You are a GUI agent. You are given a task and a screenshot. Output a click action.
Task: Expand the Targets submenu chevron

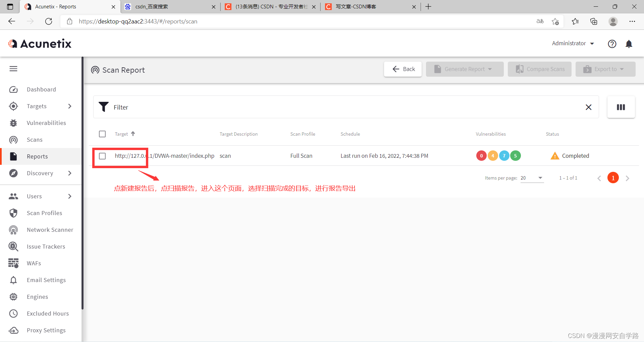click(70, 106)
